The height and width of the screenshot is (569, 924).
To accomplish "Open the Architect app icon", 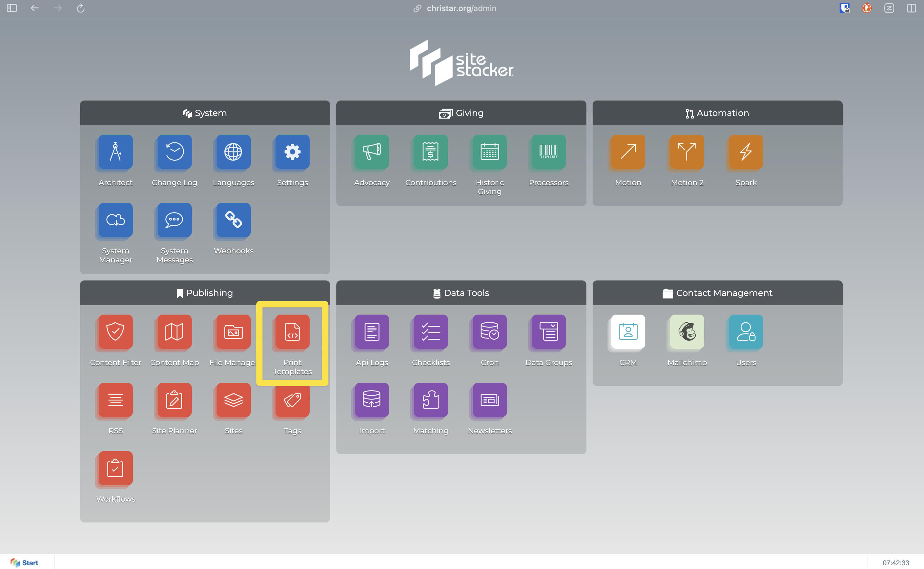I will pyautogui.click(x=115, y=152).
